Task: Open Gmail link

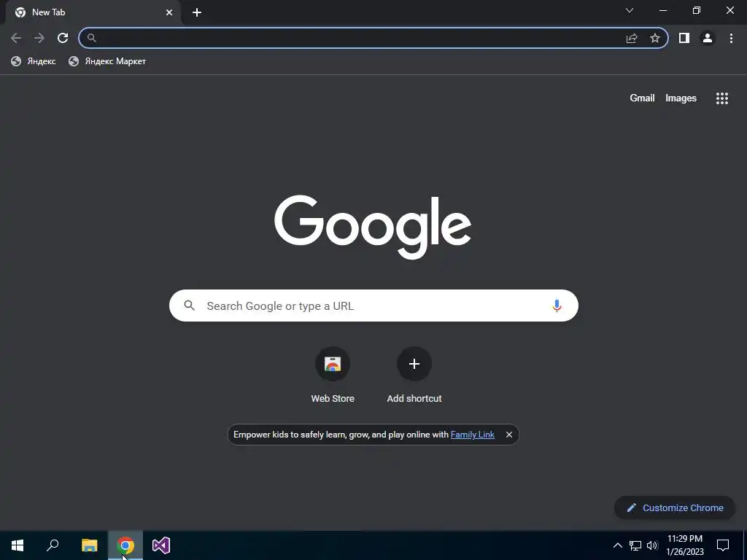Action: 642,98
